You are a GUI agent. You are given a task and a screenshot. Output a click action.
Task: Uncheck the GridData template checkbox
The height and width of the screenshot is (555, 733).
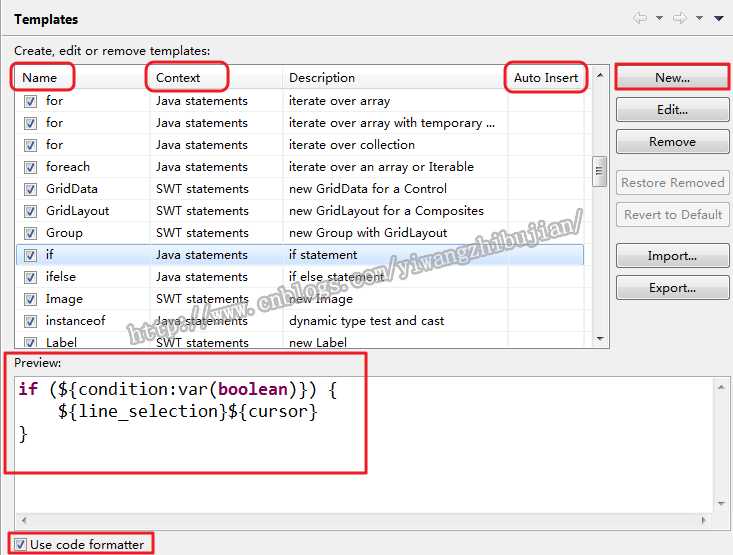tap(30, 189)
